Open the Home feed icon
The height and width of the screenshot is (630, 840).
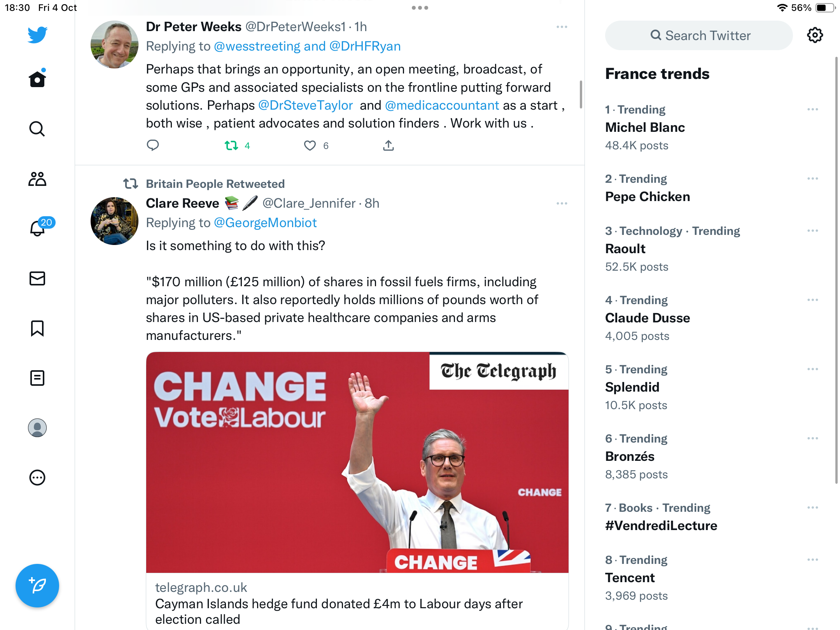click(37, 79)
